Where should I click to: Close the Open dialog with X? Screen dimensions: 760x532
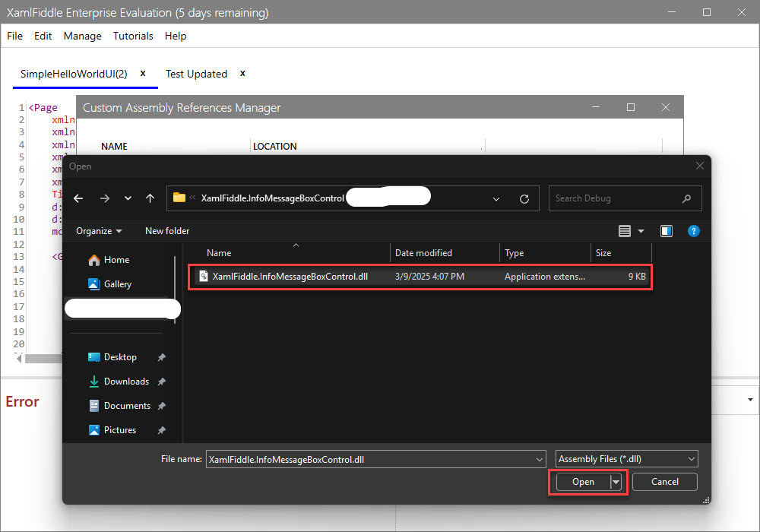coord(699,166)
